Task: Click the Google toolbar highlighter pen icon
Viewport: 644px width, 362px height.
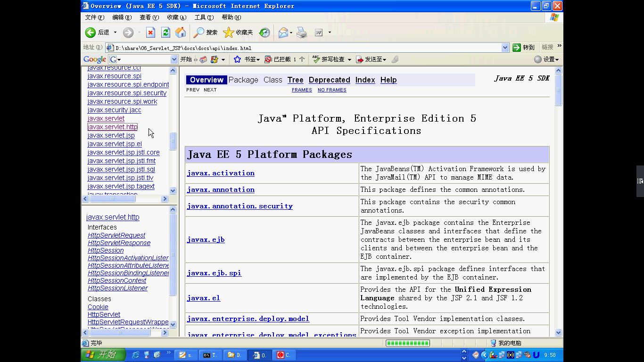Action: click(x=395, y=59)
